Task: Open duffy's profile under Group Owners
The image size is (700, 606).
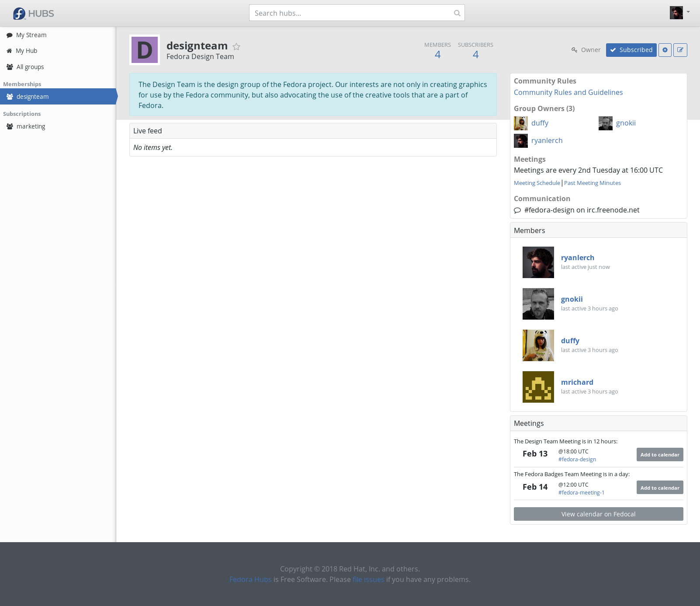Action: pyautogui.click(x=540, y=123)
